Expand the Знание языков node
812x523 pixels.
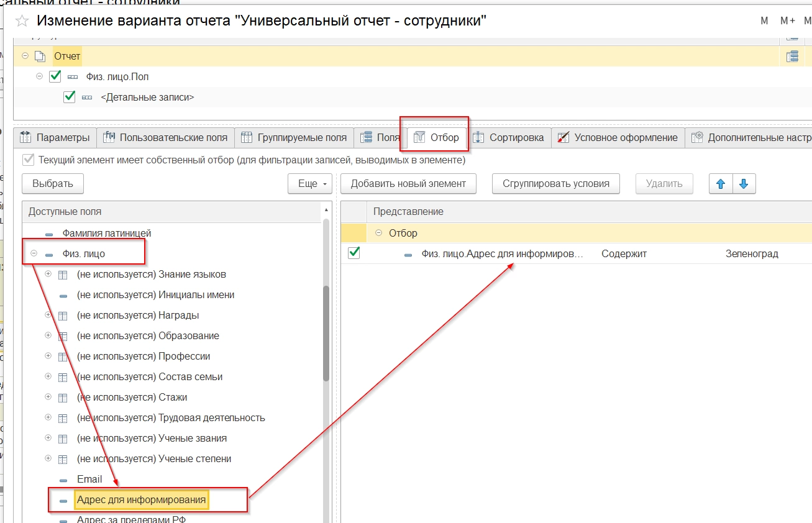coord(48,274)
